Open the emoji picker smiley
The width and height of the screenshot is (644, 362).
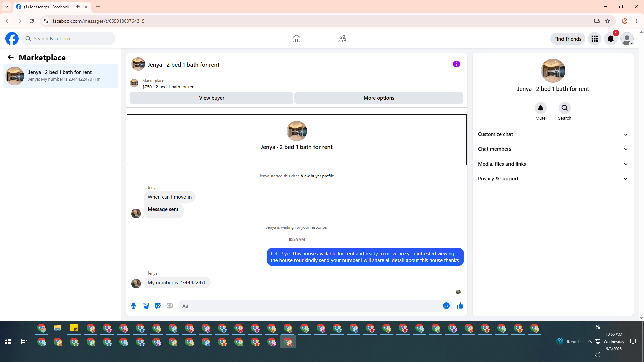tap(446, 306)
